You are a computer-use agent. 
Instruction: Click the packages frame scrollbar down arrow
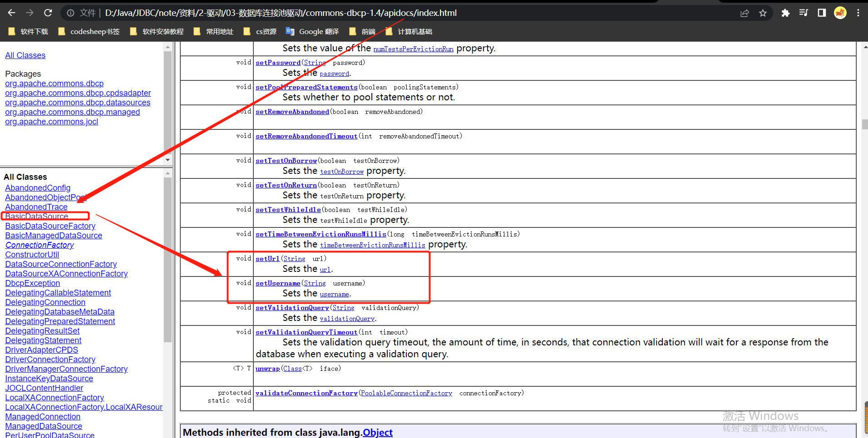point(168,160)
